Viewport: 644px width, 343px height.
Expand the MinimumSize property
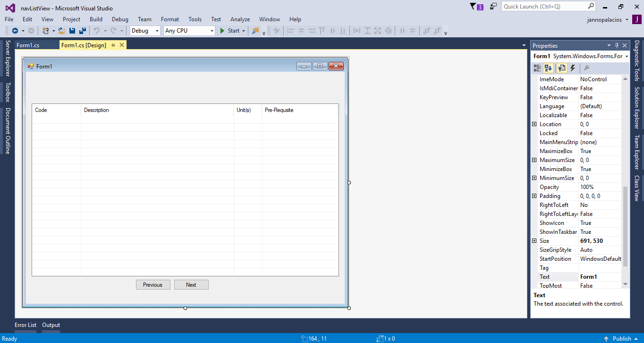tap(534, 178)
